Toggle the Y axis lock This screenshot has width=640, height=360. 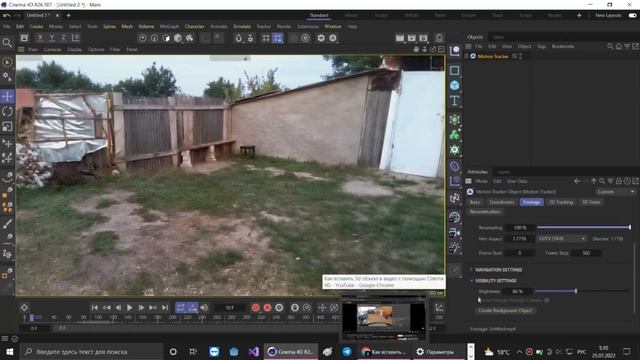tap(52, 38)
